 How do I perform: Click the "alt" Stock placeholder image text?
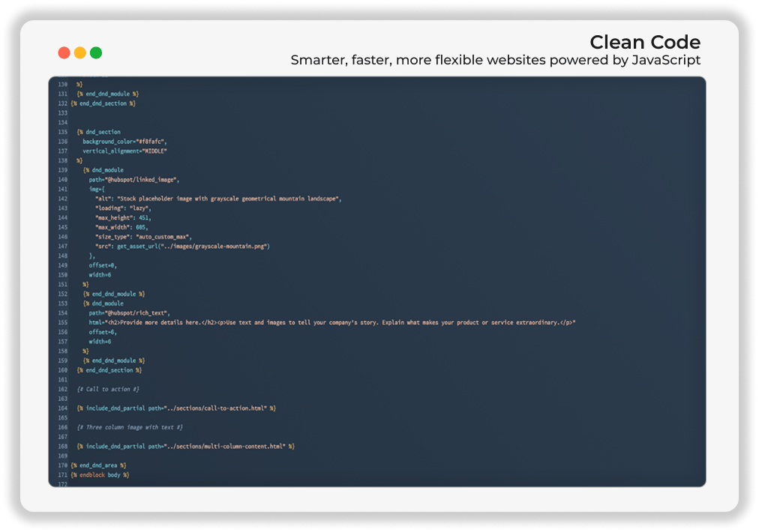218,199
